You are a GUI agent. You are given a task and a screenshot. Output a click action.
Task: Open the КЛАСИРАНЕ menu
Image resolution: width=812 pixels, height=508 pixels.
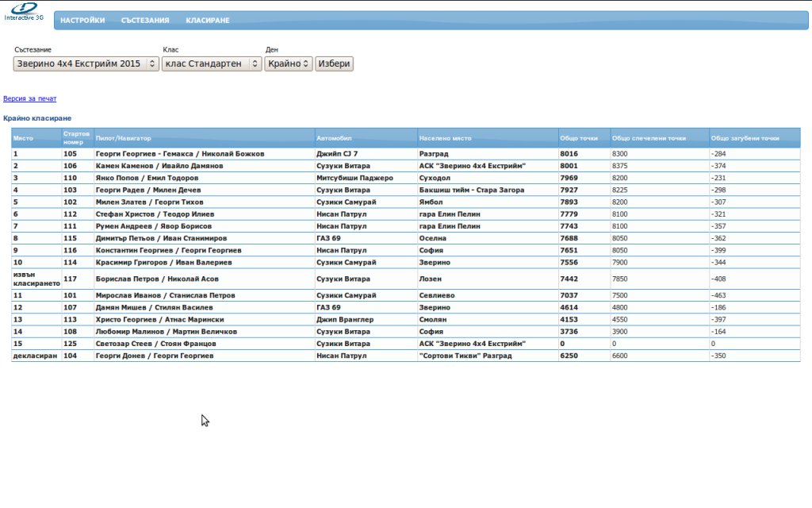(x=208, y=21)
